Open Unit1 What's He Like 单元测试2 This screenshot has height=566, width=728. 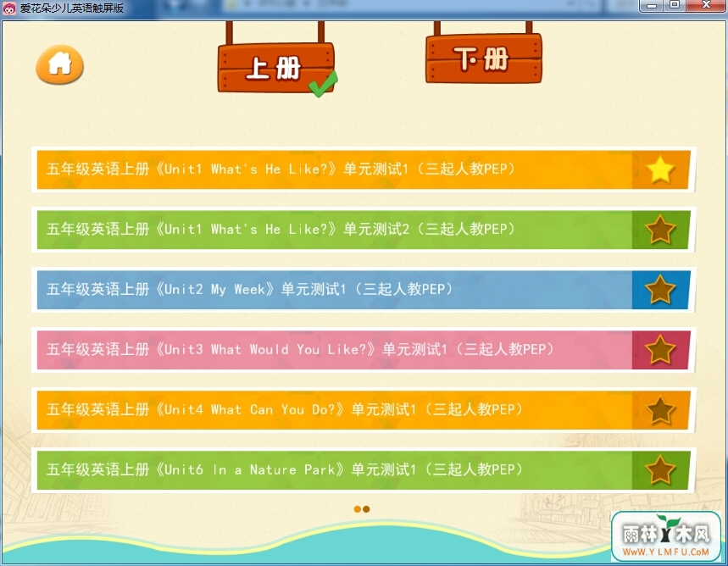363,230
